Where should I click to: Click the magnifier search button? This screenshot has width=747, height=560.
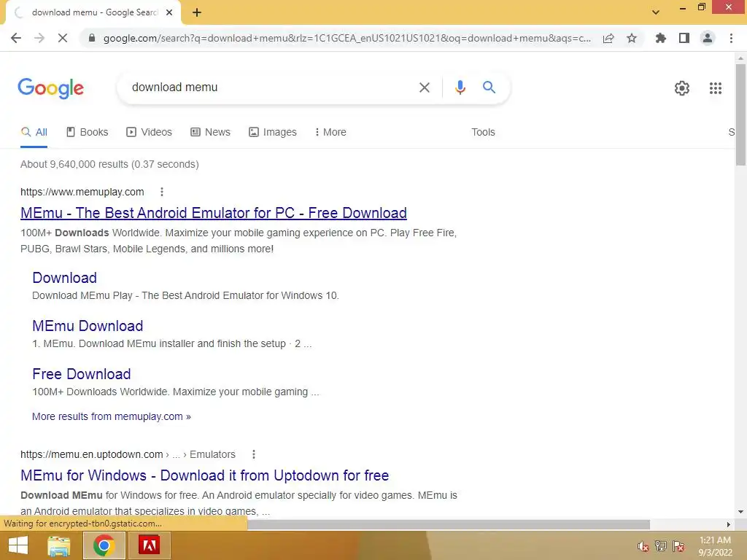[489, 87]
